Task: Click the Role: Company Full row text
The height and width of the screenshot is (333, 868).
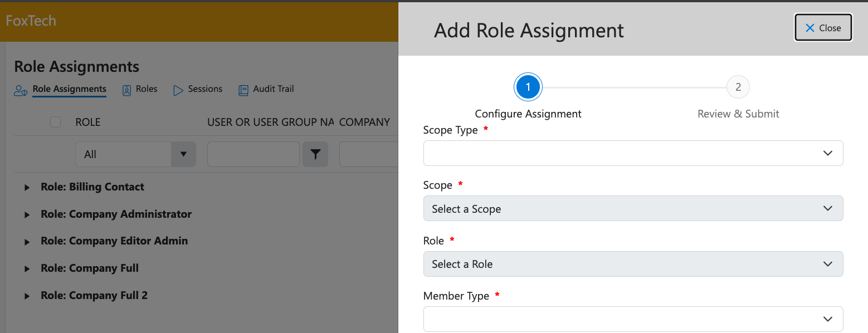Action: [90, 268]
